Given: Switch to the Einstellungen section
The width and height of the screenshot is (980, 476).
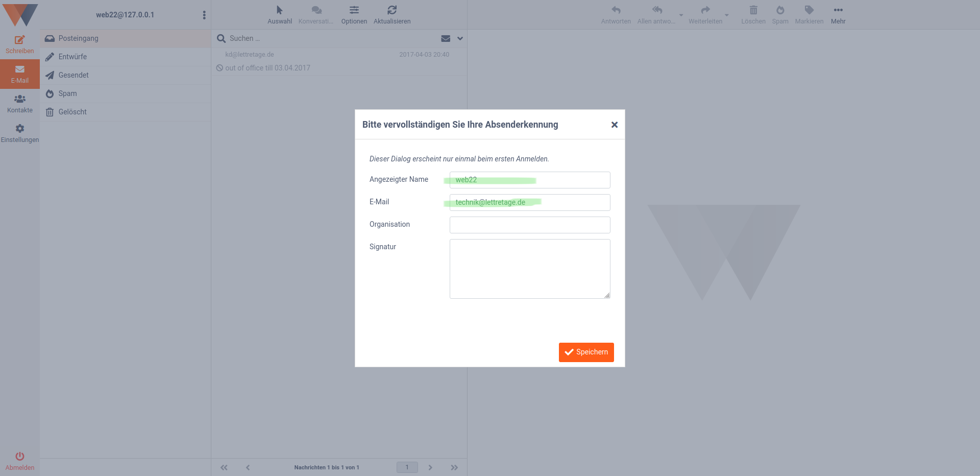Looking at the screenshot, I should click(x=19, y=133).
